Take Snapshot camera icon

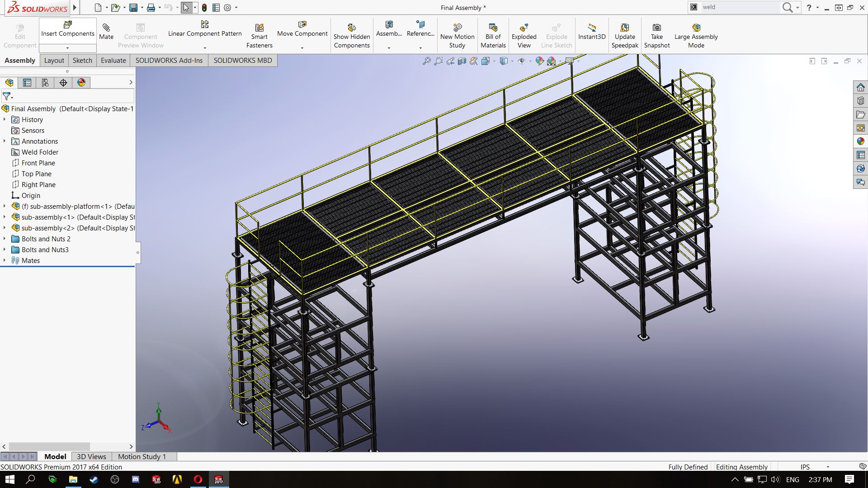click(656, 28)
